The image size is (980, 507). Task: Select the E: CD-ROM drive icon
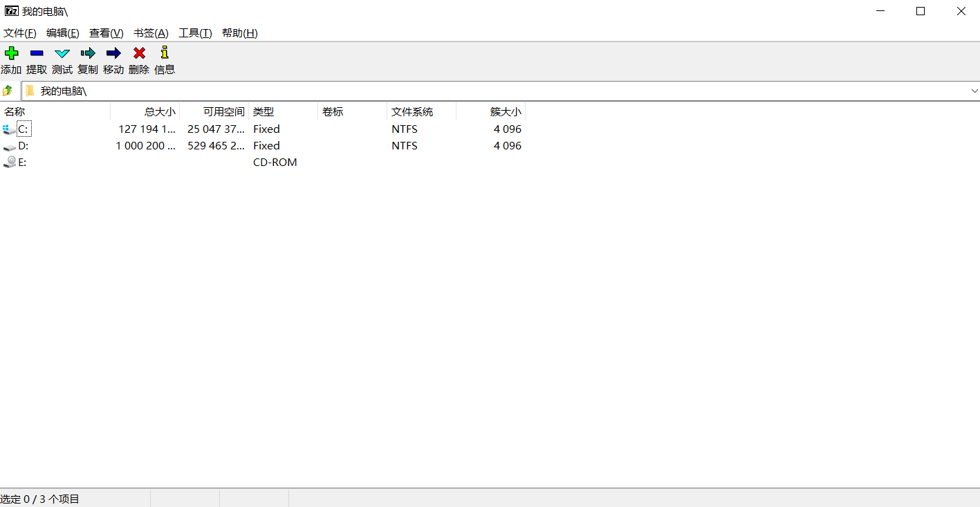pyautogui.click(x=9, y=163)
